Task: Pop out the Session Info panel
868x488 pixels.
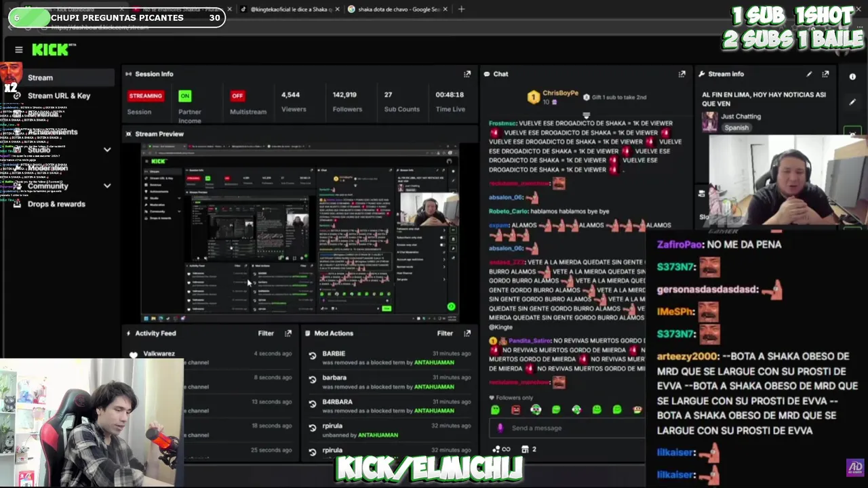Action: point(467,74)
